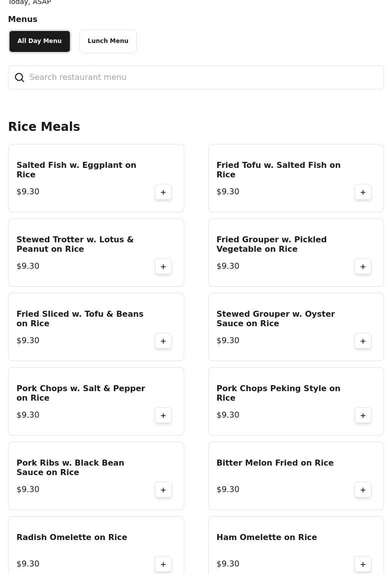392x574 pixels.
Task: Focus the Search restaurant menu field
Action: [200, 77]
